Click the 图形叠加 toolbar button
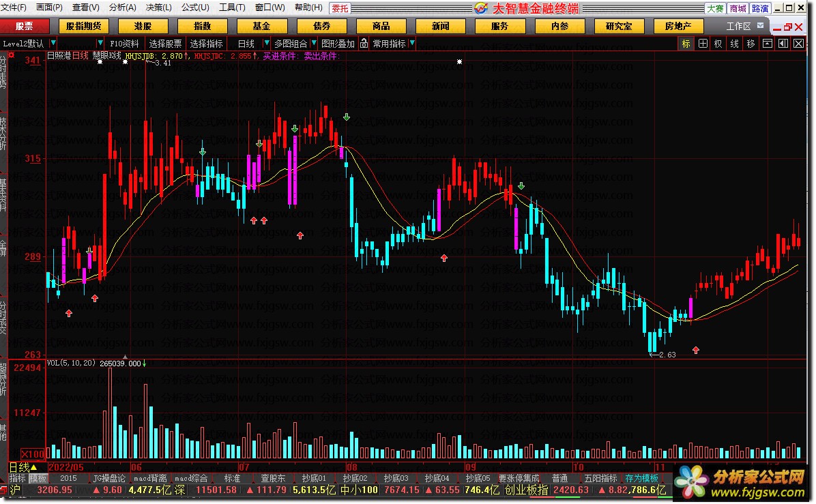This screenshot has height=504, width=816. [338, 44]
